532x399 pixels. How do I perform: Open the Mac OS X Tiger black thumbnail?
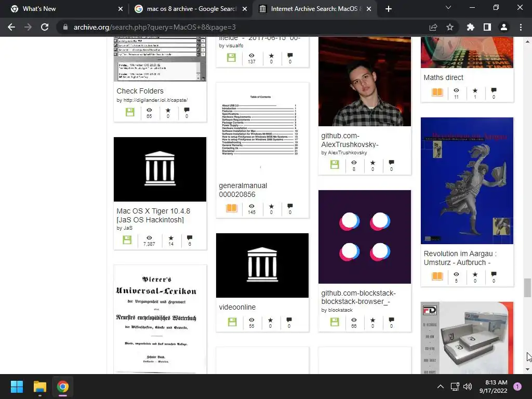[160, 169]
